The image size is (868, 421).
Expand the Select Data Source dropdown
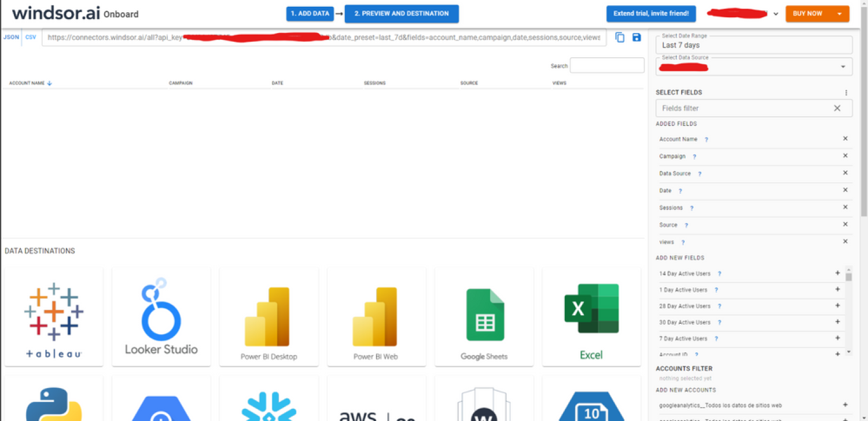843,67
